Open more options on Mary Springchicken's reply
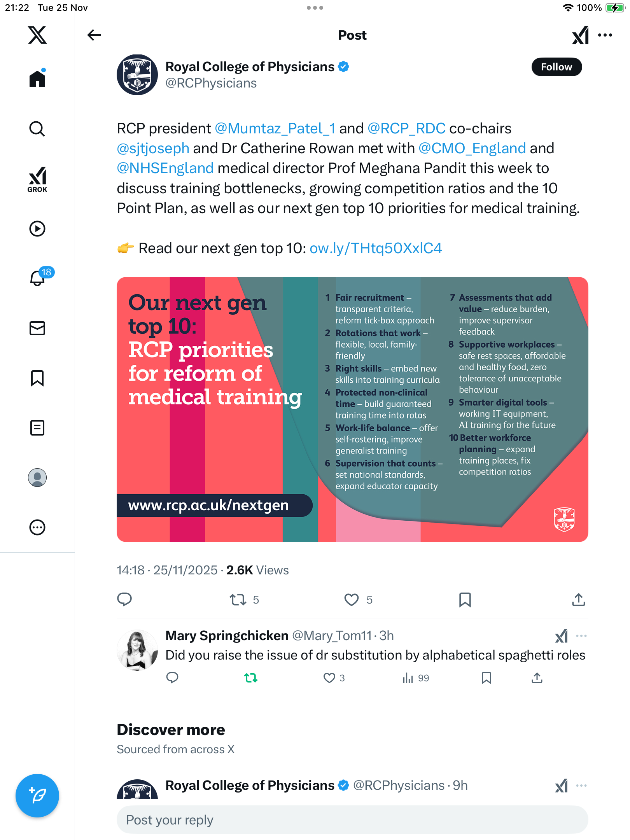The height and width of the screenshot is (840, 630). point(581,636)
